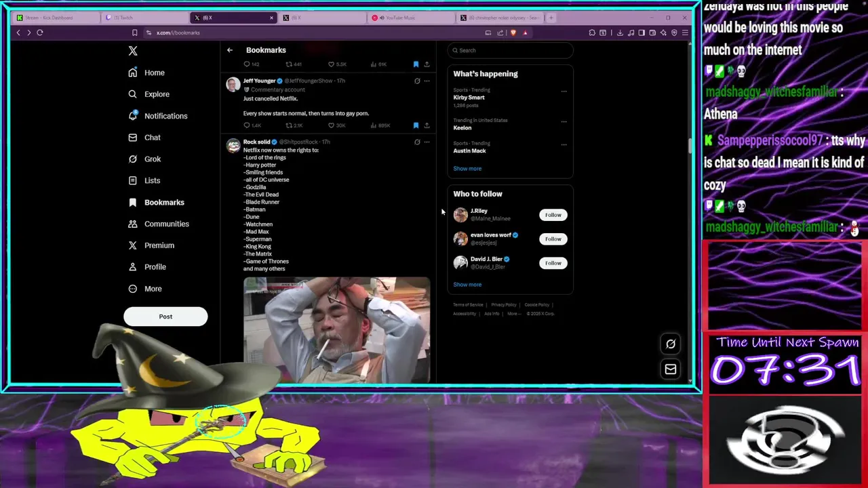Click the X Search field
Viewport: 868px width, 488px height.
pyautogui.click(x=511, y=50)
